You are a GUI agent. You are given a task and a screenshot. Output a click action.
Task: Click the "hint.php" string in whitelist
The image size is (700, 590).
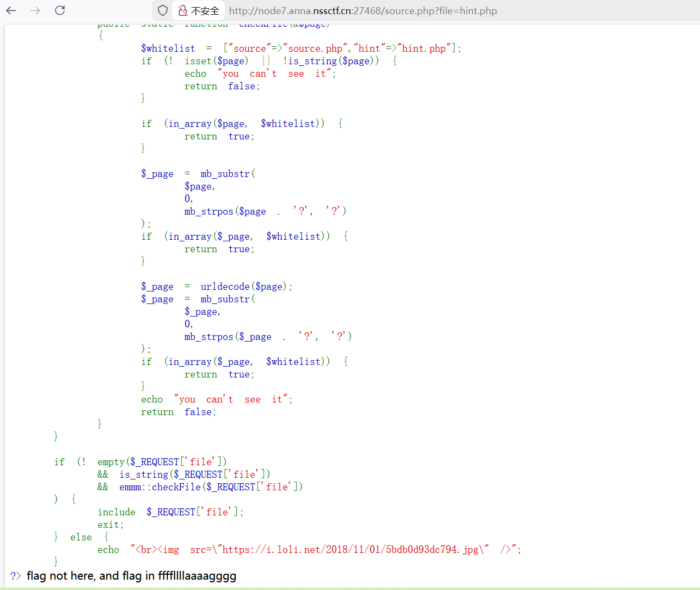pos(423,48)
